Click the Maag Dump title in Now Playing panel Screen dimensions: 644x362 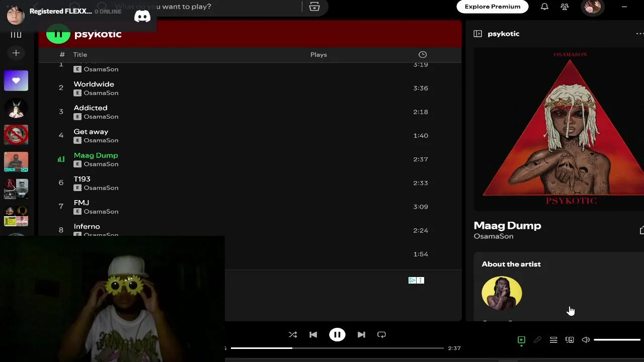coord(507,225)
